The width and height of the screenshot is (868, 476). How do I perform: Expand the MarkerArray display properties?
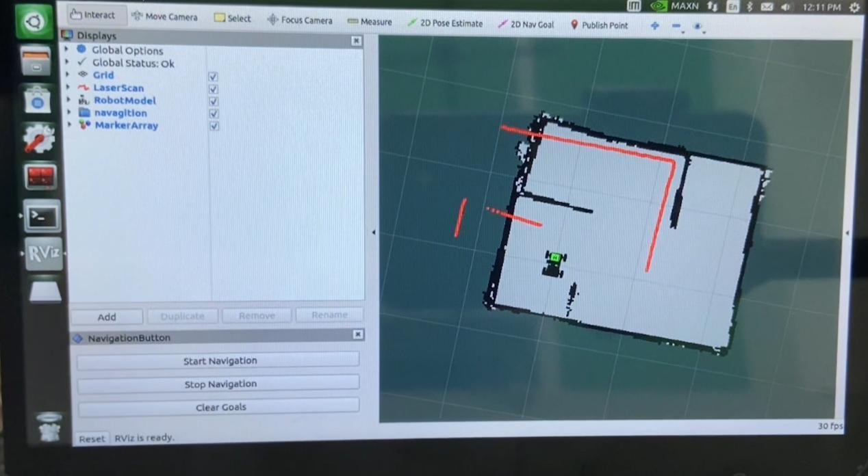click(70, 124)
